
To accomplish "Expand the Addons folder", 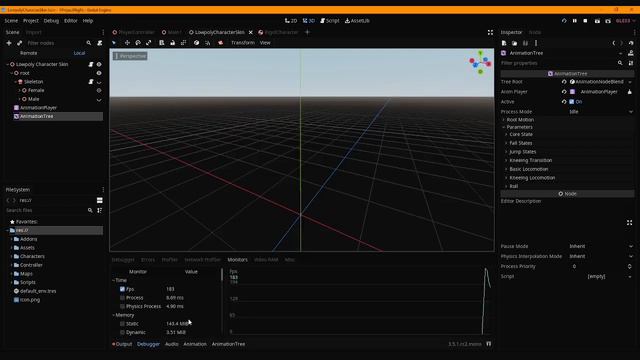I will pos(11,239).
